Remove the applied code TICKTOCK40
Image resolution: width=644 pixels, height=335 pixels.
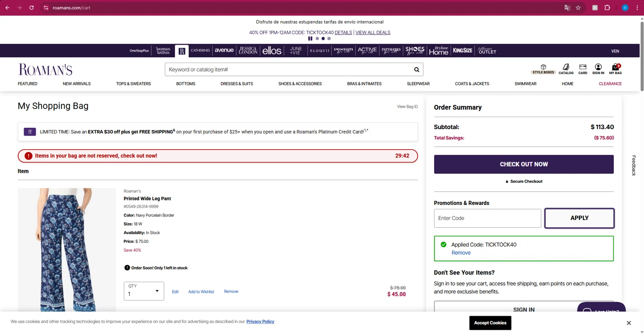461,253
